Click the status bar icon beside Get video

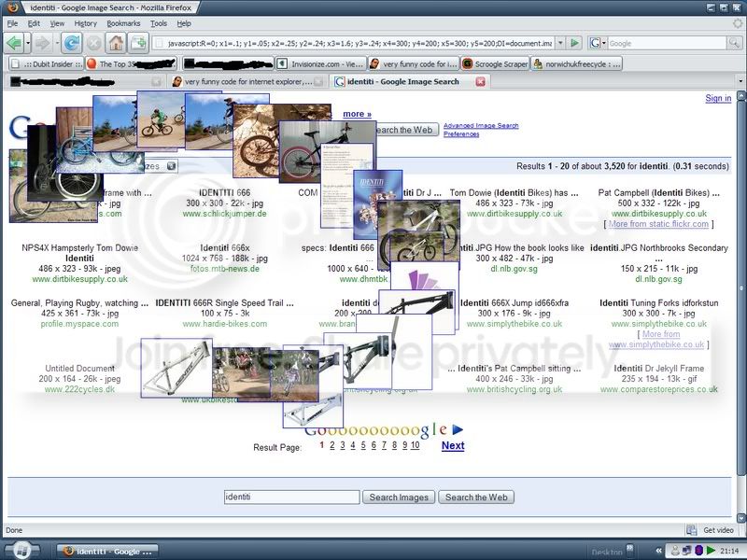[x=691, y=530]
